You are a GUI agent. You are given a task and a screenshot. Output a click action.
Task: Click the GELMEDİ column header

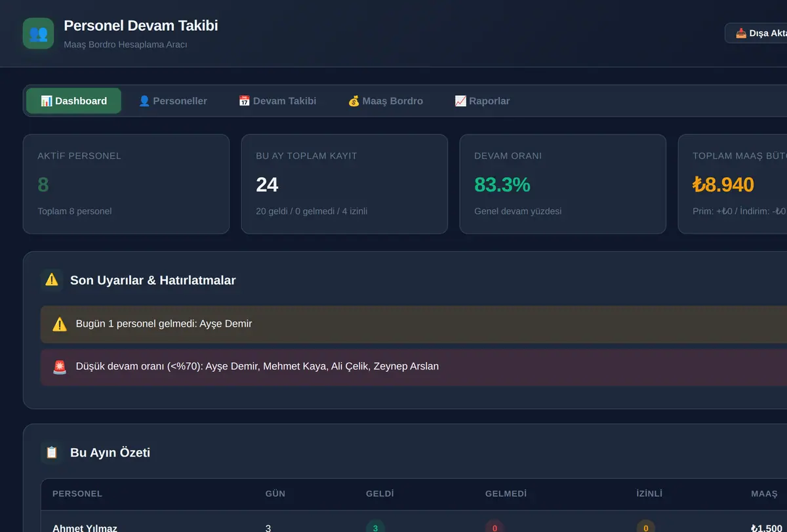coord(506,494)
